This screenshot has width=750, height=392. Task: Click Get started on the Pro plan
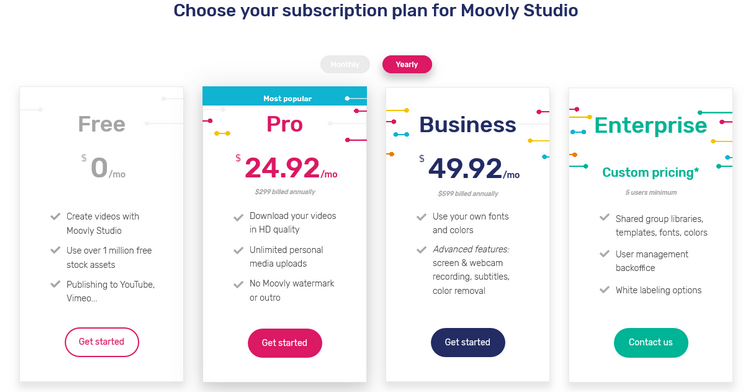(x=285, y=343)
